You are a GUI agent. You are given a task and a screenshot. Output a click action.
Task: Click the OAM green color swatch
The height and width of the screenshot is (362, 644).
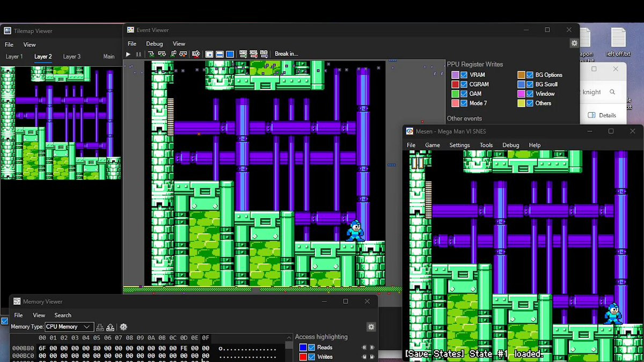[455, 94]
